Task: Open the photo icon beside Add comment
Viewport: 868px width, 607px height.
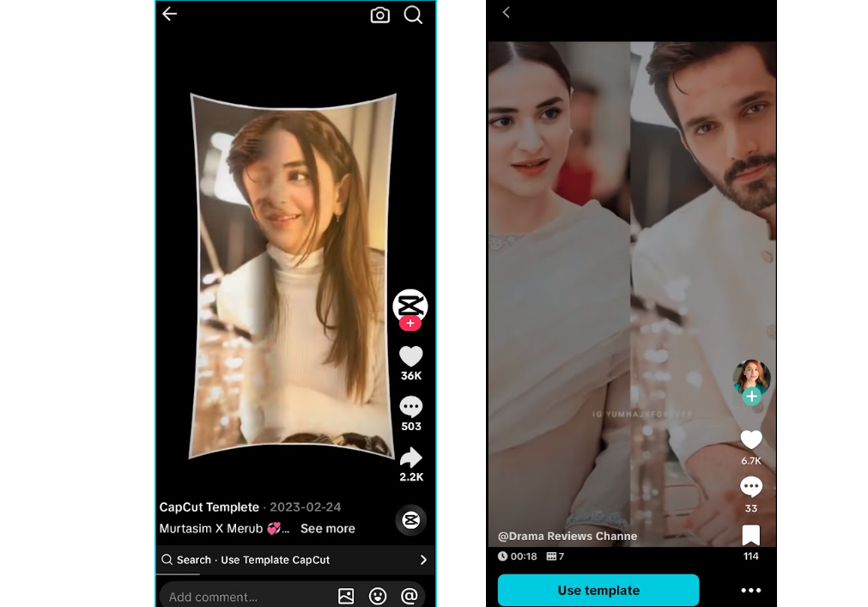Action: pyautogui.click(x=346, y=596)
